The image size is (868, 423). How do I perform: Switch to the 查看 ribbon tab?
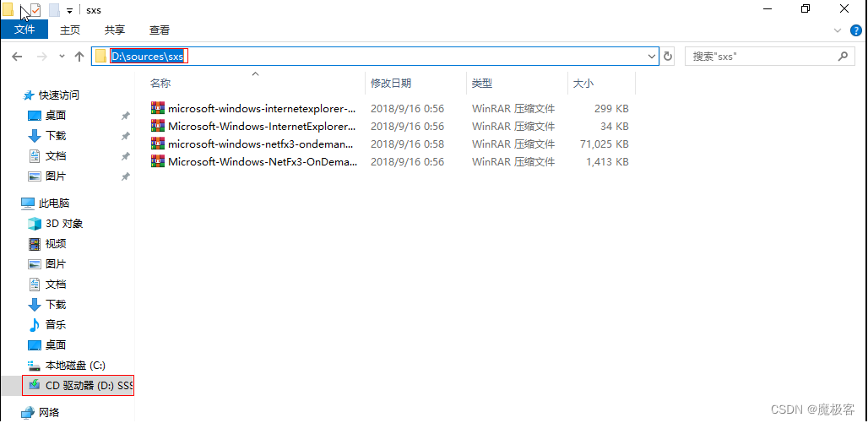pyautogui.click(x=160, y=30)
